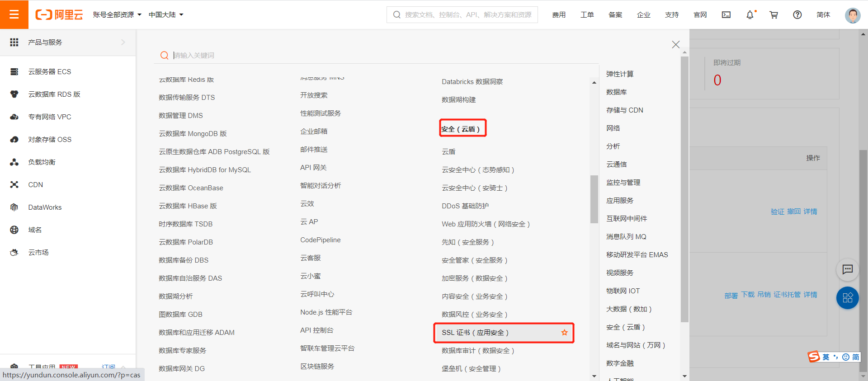Screen dimensions: 868x381
Task: Open 云数据库 PolarDB
Action: (x=186, y=242)
